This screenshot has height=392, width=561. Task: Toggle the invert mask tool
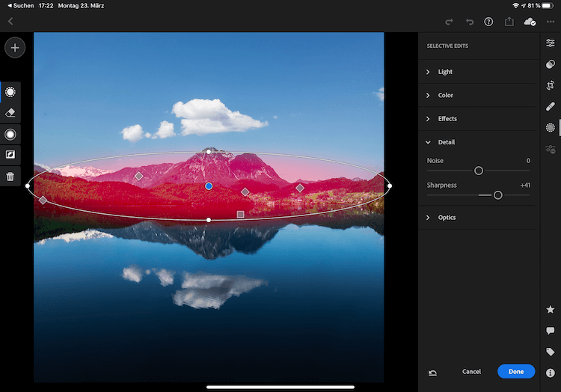pos(10,155)
